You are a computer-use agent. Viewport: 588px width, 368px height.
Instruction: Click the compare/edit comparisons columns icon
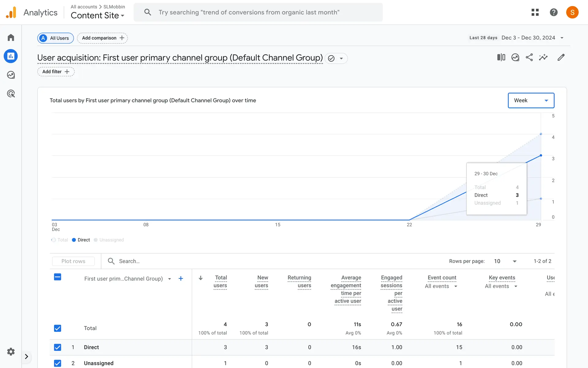(x=501, y=57)
